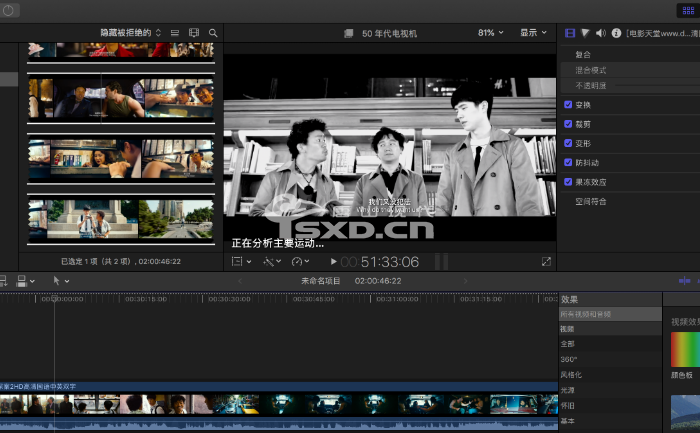Click inspector clip name 电影天堂www.d...
This screenshot has height=433, width=700.
pyautogui.click(x=663, y=33)
